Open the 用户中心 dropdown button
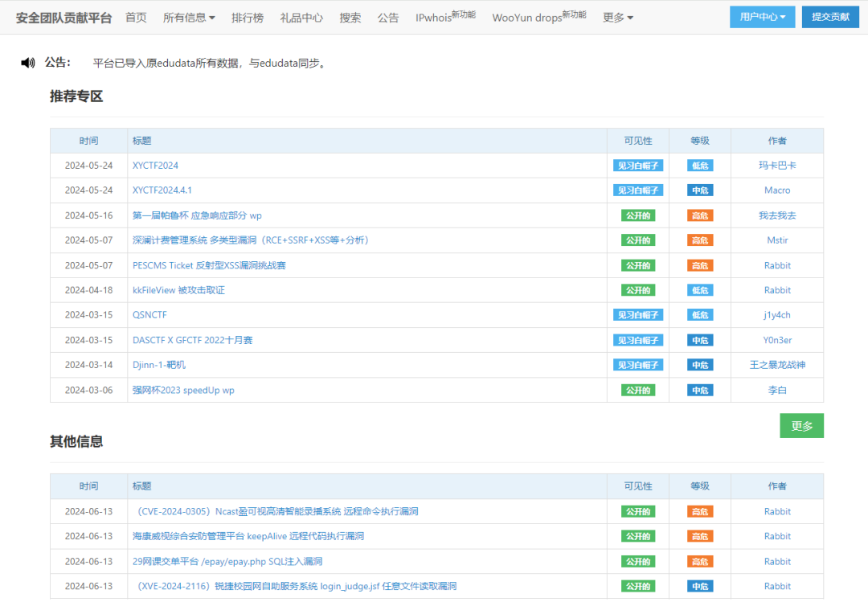The width and height of the screenshot is (868, 602). click(x=762, y=17)
